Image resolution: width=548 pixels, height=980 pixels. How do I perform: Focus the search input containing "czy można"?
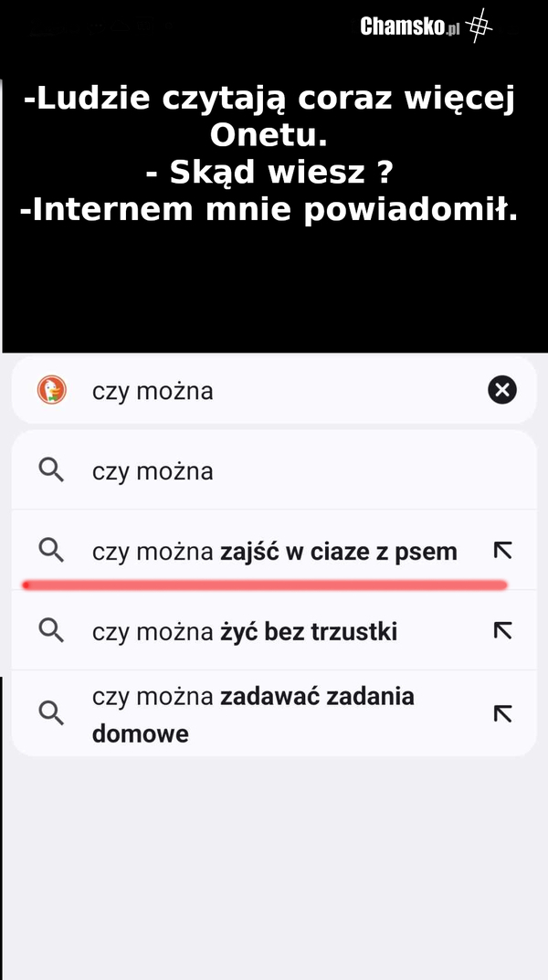coord(274,391)
